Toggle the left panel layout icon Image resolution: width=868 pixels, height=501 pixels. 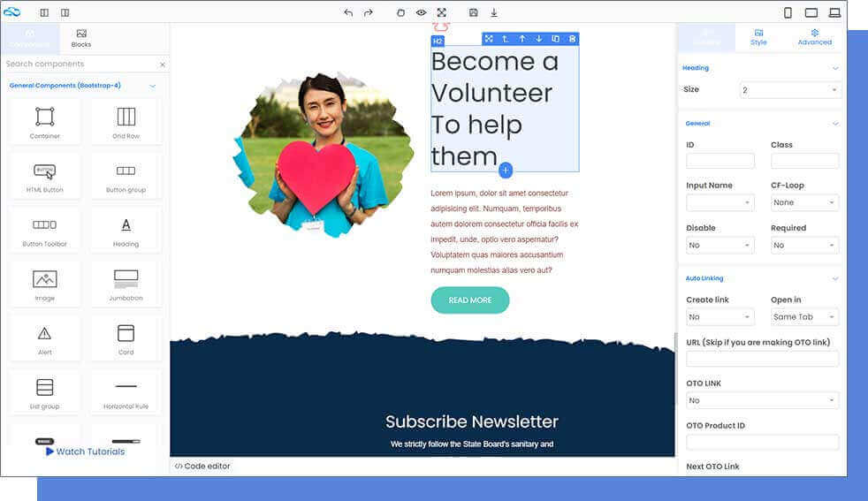pos(44,12)
